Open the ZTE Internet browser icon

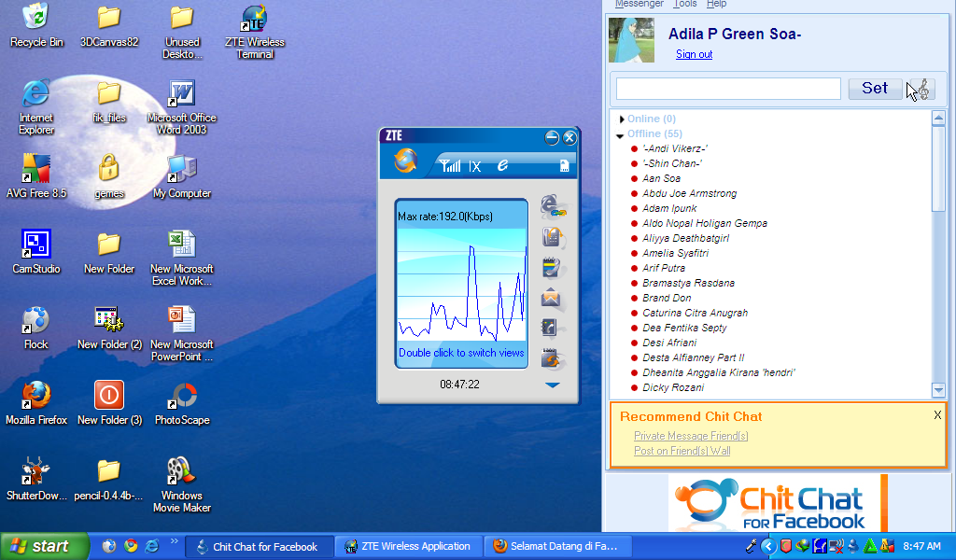coord(554,206)
